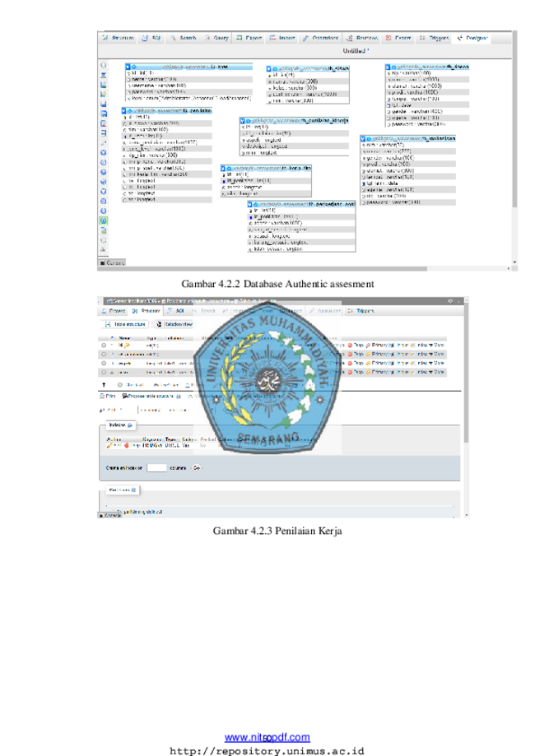Open the www.nitropdf.com link
Screen dimensions: 535x756
[x=267, y=737]
